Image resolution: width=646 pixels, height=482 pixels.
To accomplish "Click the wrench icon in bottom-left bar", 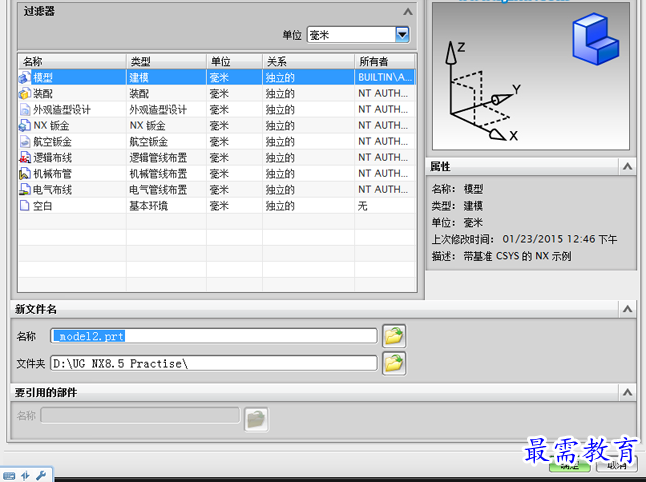I will [x=41, y=476].
